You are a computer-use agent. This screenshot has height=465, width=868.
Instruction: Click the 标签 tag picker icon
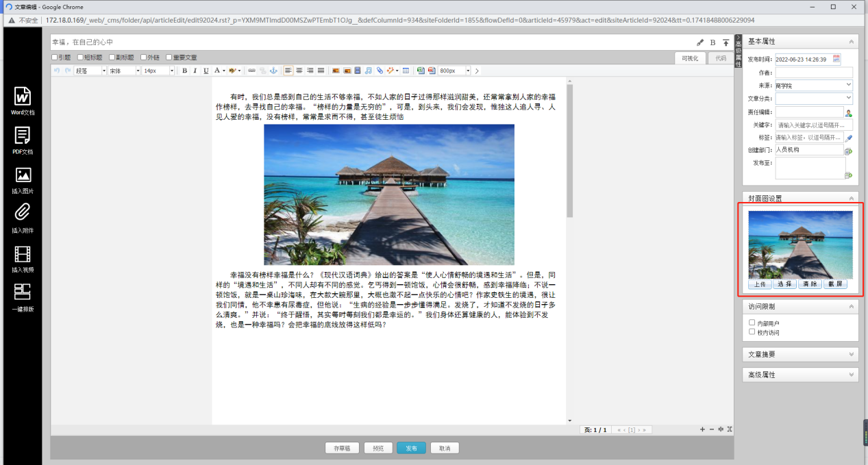tap(849, 138)
